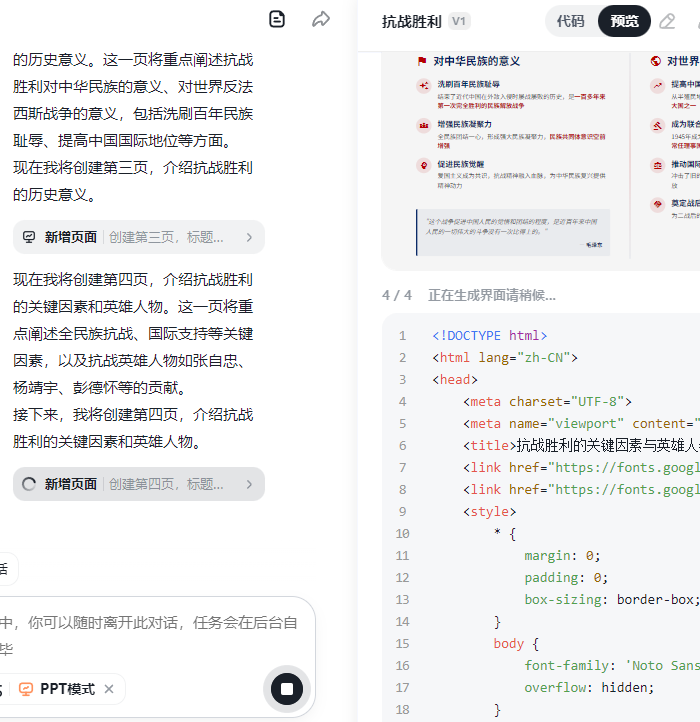The image size is (700, 722).
Task: Stop generation with the black stop button
Action: click(286, 688)
